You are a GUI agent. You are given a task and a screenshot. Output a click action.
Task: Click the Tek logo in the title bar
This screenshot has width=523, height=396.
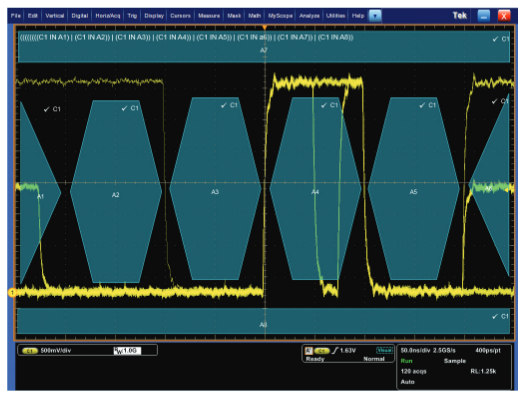pos(459,15)
